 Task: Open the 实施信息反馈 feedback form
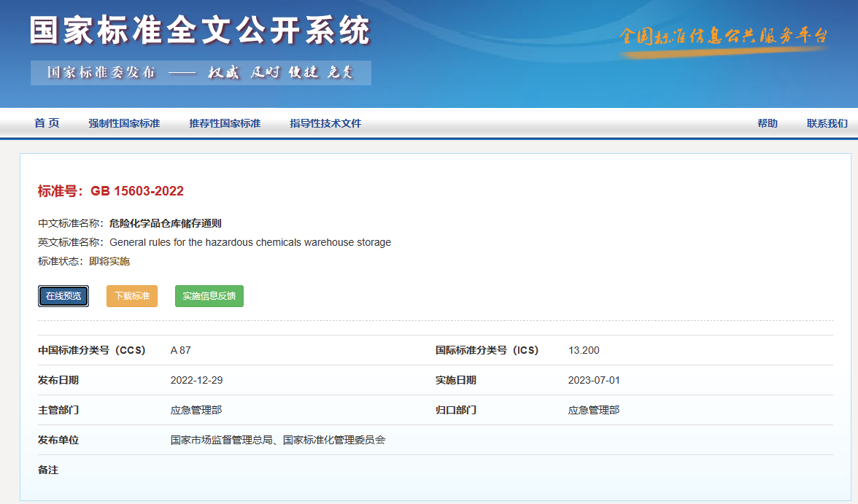[x=209, y=296]
